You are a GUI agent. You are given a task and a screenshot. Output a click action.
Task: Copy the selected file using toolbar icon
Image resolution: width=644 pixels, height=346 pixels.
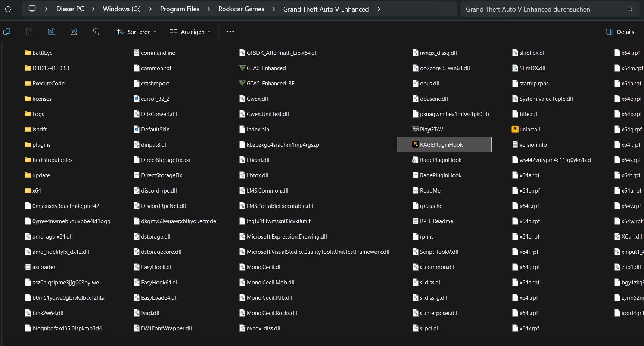tap(7, 32)
